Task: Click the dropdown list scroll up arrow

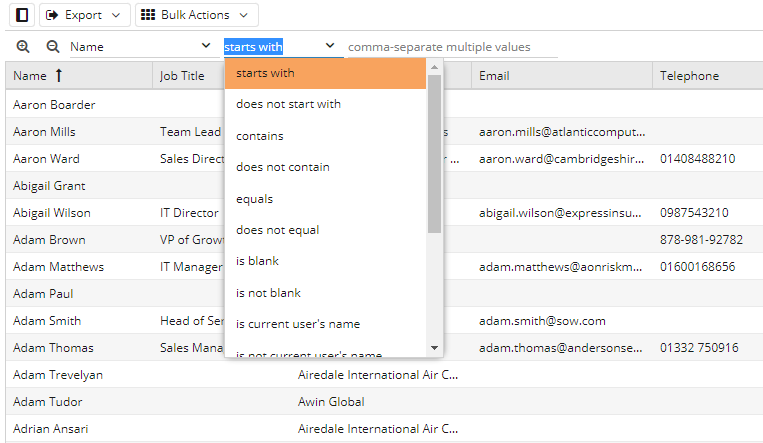Action: click(434, 67)
